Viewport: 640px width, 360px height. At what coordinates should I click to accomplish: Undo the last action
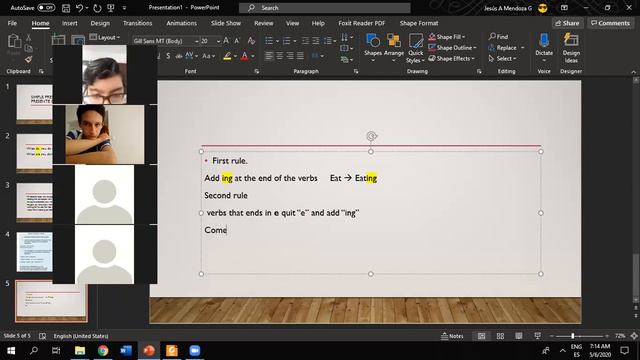79,8
